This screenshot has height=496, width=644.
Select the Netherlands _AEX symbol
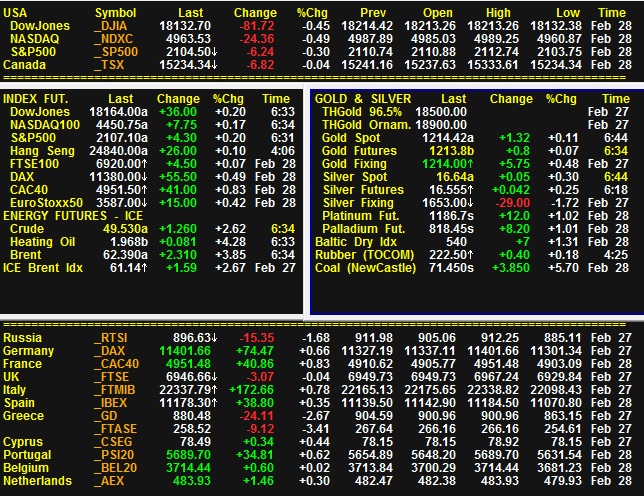[x=109, y=481]
